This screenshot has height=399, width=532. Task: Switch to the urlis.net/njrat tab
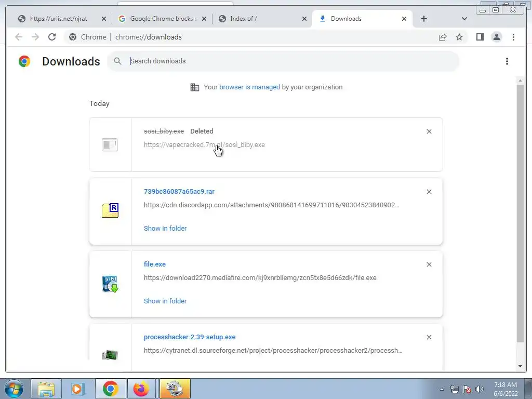pos(59,19)
